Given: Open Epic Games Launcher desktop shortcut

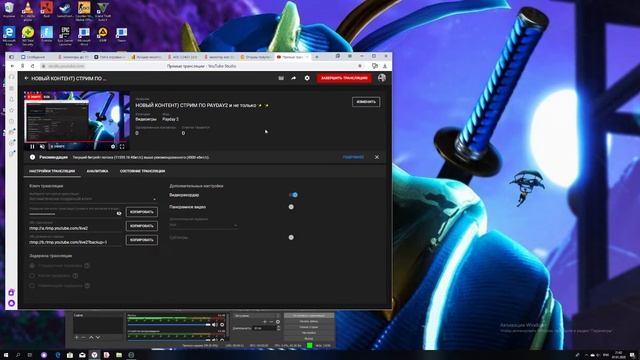Looking at the screenshot, I should tap(65, 36).
